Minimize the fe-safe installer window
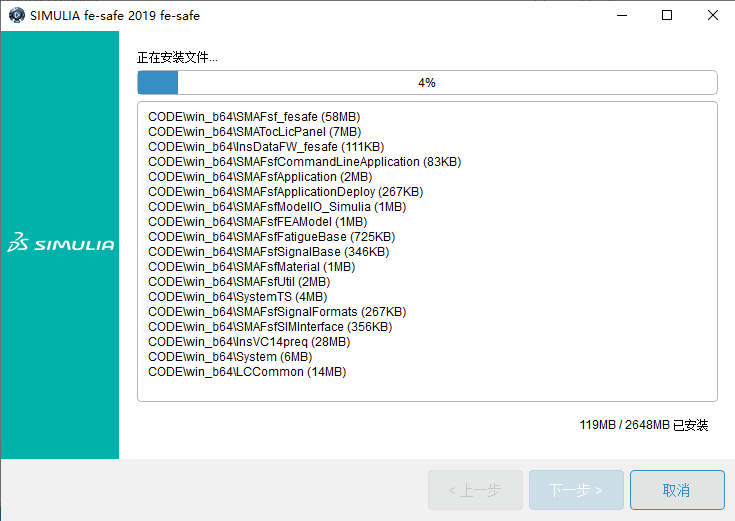735x521 pixels. pos(622,15)
